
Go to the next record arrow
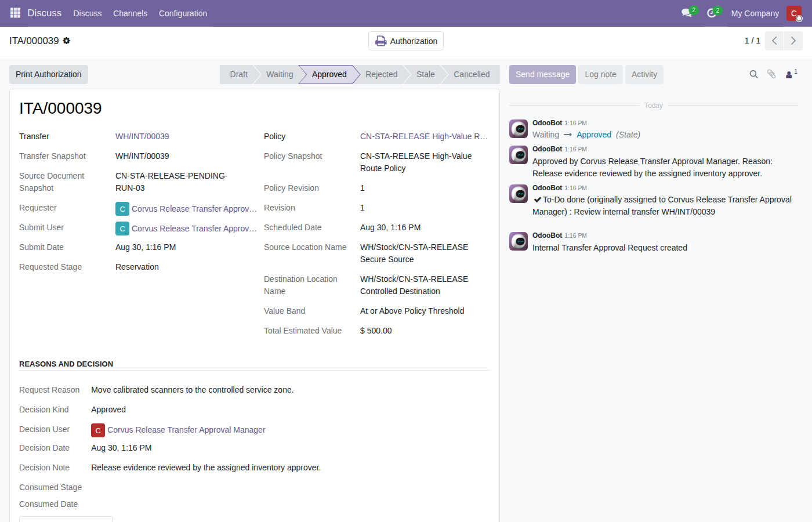click(793, 41)
